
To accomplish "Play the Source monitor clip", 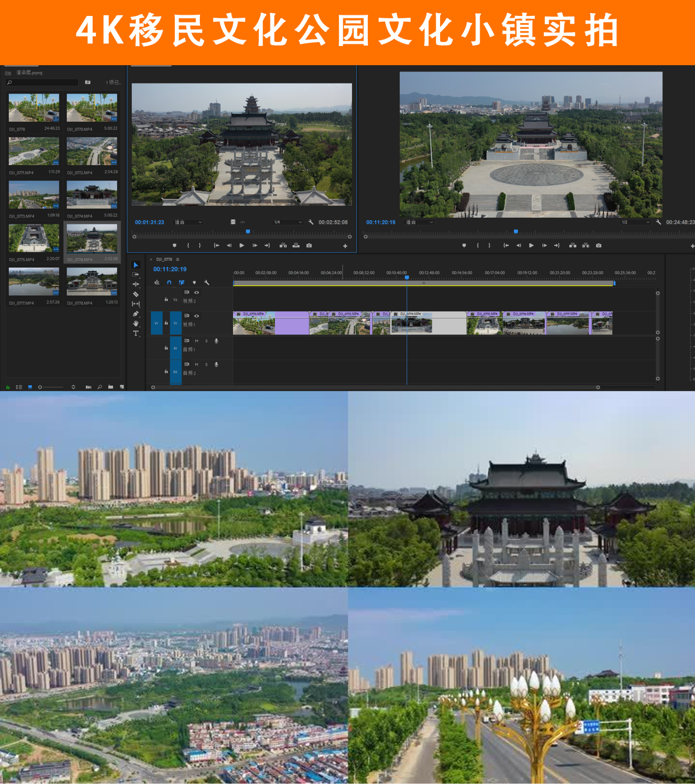I will coord(242,246).
